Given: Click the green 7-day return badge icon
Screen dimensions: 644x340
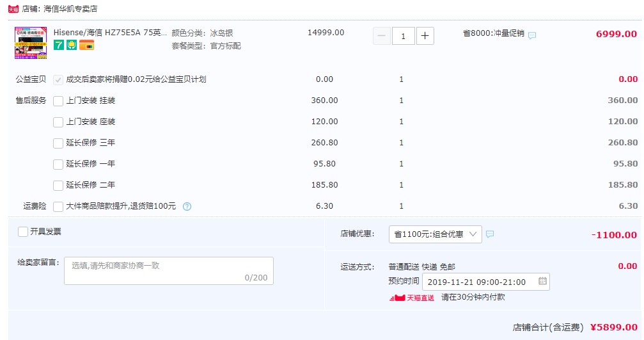Looking at the screenshot, I should [x=59, y=45].
